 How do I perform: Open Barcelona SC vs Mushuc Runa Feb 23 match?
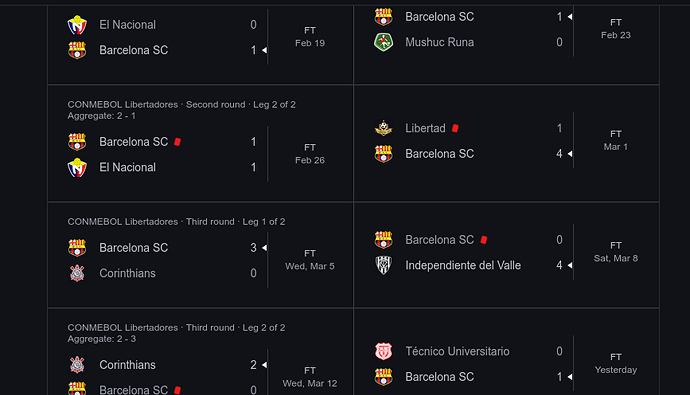pos(506,29)
